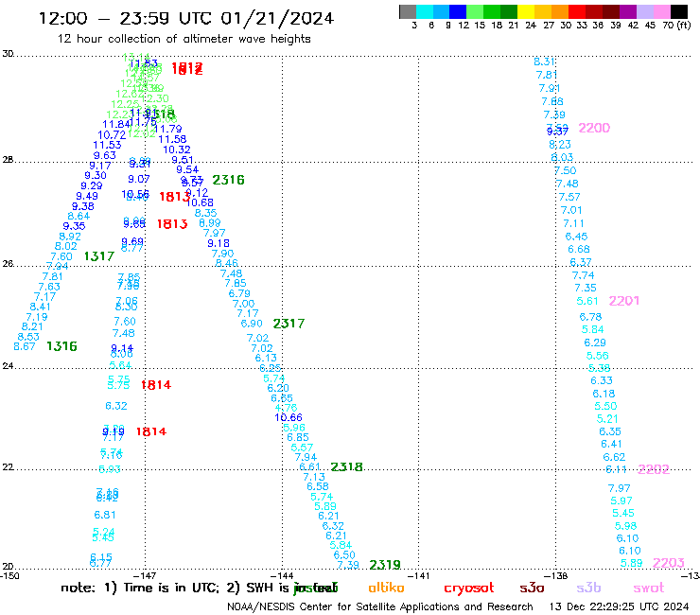Click the pink time label '2200'
700x615 pixels.
[594, 128]
